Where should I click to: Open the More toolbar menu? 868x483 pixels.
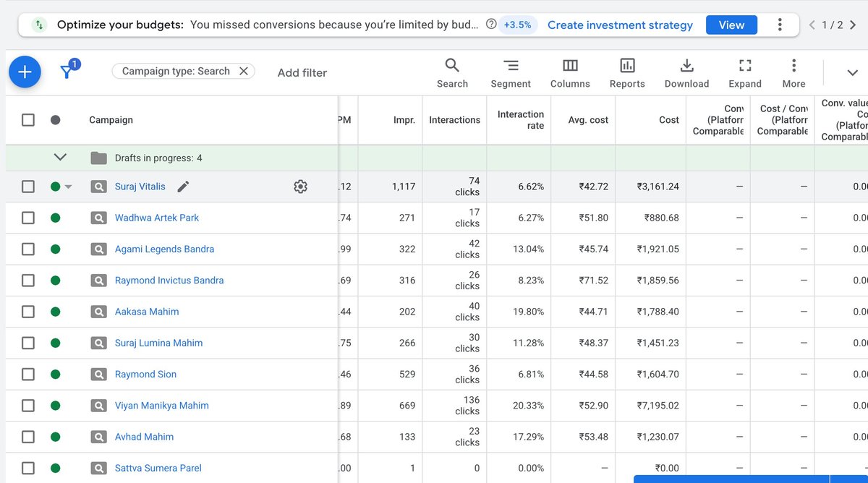[793, 73]
